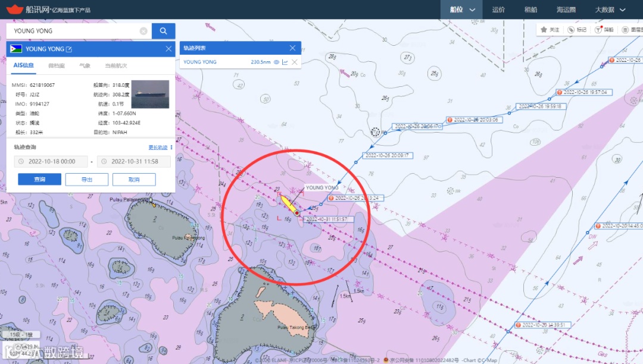Screen dimensions: 643x364
Task: Select the 大数据 top navigation item
Action: [x=605, y=10]
